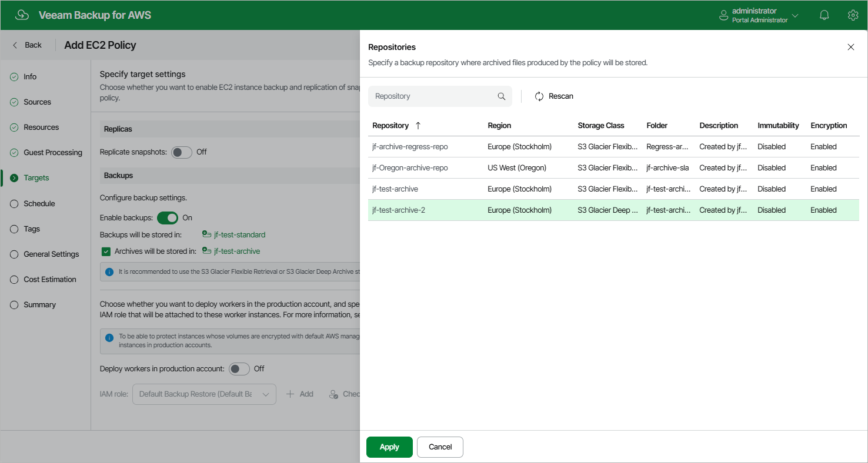
Task: Click the search magnifier icon in Repository field
Action: [502, 96]
